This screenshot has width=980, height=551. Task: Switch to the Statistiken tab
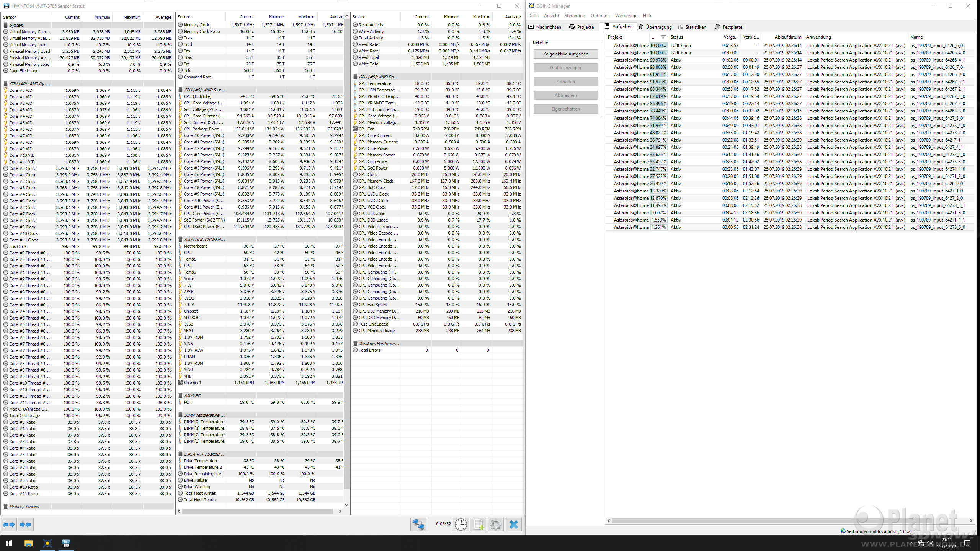[692, 27]
